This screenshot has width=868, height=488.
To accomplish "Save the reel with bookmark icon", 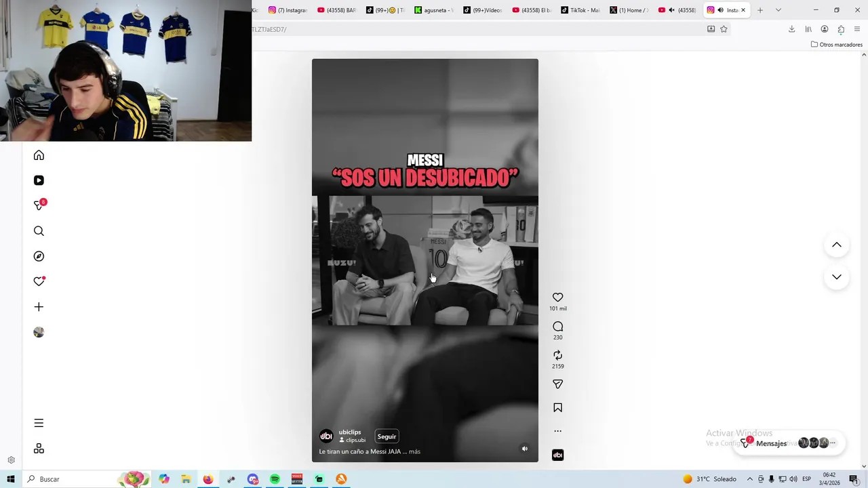I will (x=557, y=408).
